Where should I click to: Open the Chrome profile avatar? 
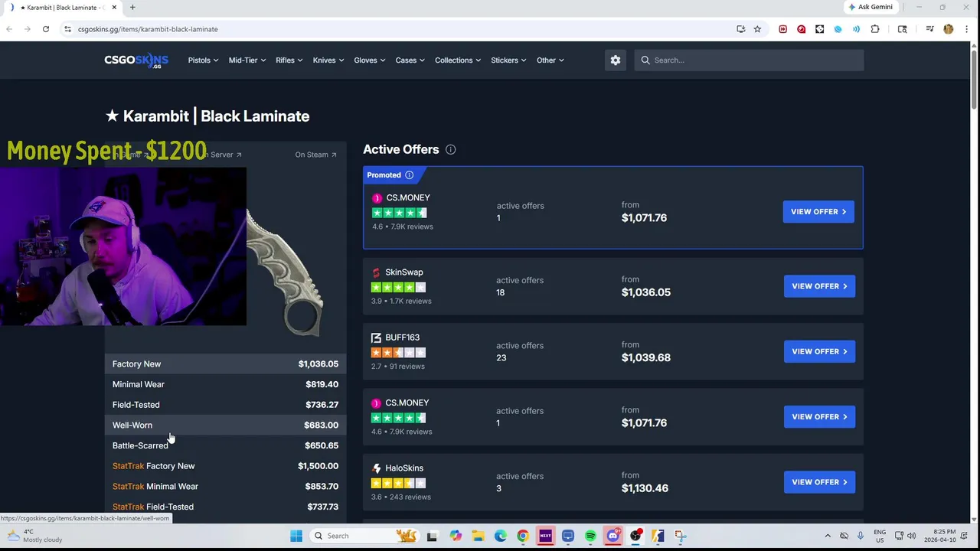coord(949,29)
